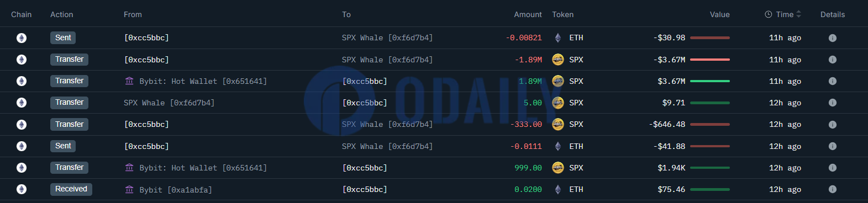Click ETH token icon in the -0.0111 row
The width and height of the screenshot is (868, 203).
tap(558, 146)
